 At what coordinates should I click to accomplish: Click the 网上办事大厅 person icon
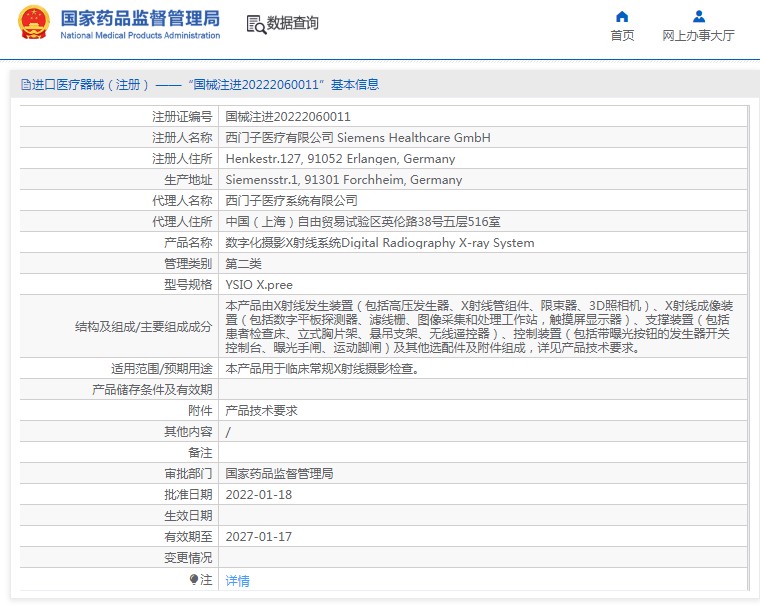tap(698, 16)
